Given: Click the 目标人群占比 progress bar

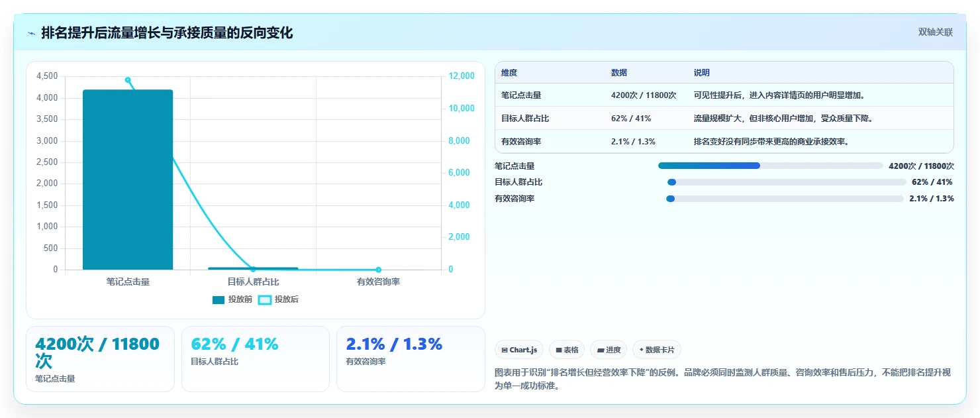Looking at the screenshot, I should [787, 182].
